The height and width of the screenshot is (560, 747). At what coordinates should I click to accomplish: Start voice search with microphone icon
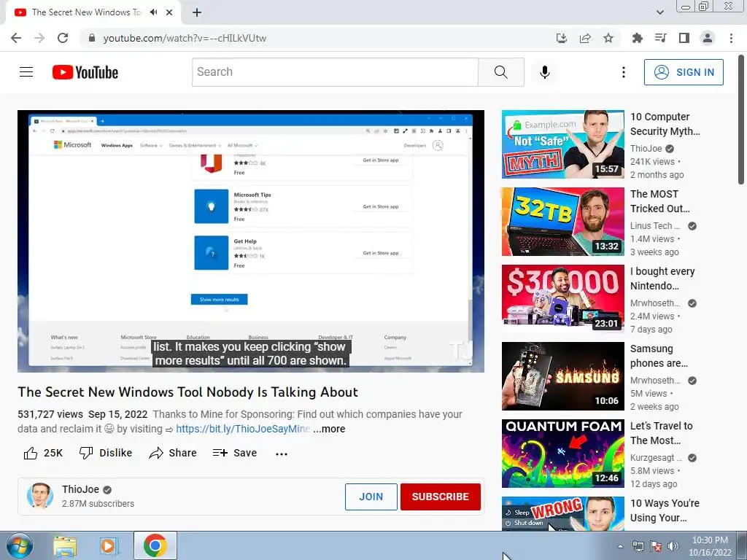click(545, 72)
